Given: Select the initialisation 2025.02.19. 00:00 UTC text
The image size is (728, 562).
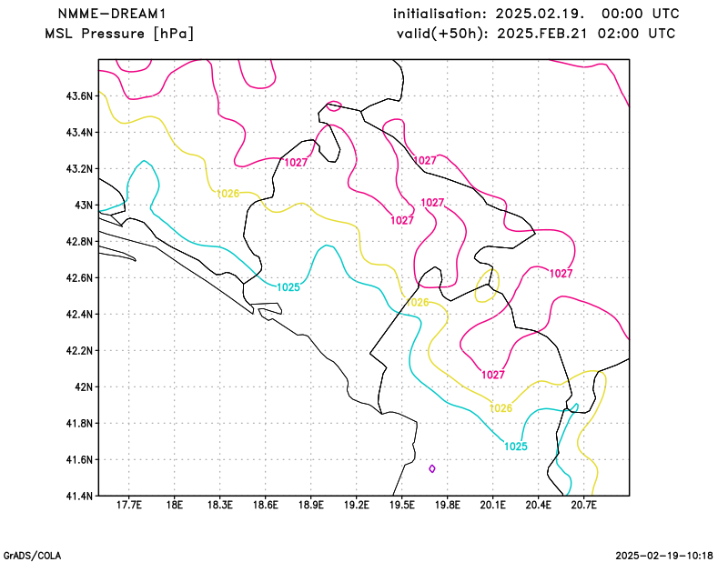Looking at the screenshot, I should (x=536, y=14).
